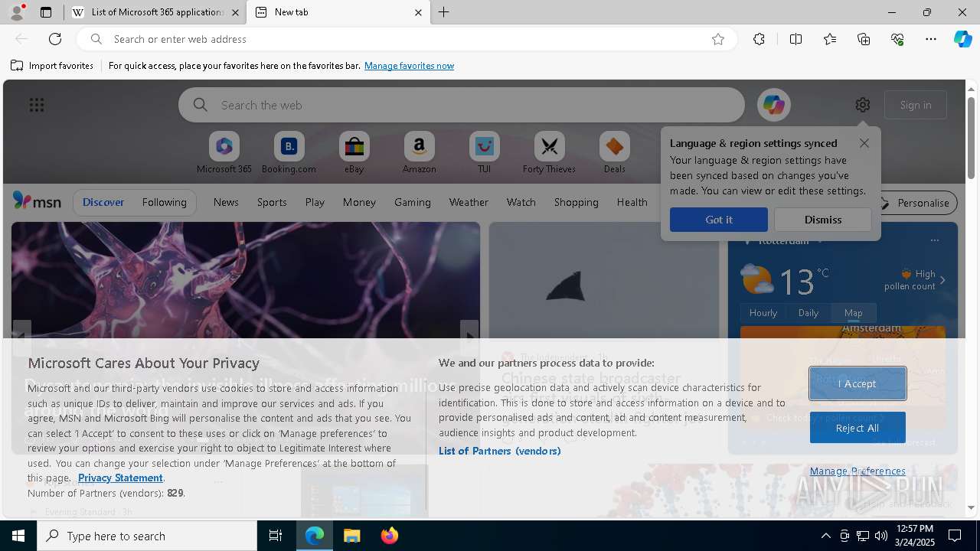Add this page to favorites star
The image size is (980, 551).
718,39
